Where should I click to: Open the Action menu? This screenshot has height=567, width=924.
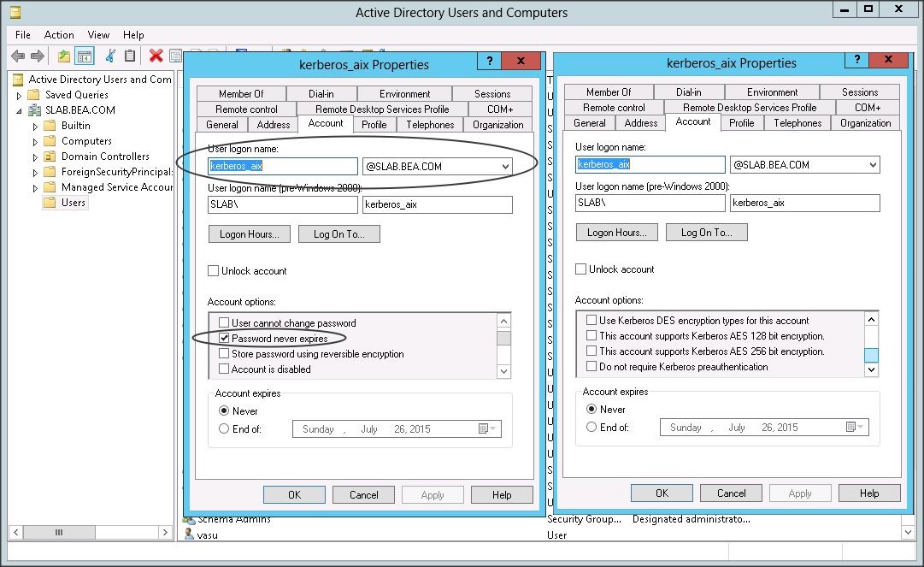tap(59, 35)
